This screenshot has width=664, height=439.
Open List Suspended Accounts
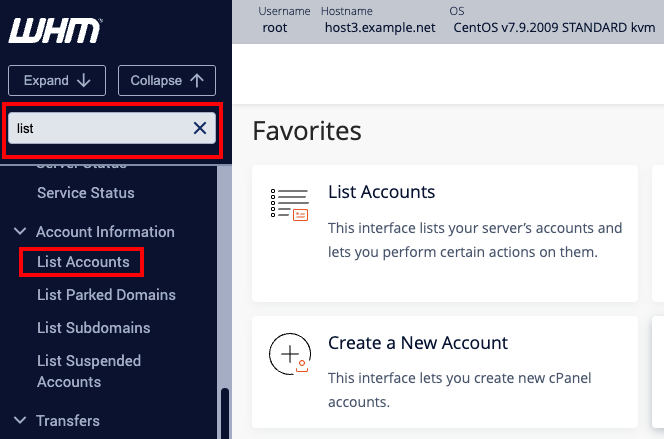pyautogui.click(x=89, y=371)
